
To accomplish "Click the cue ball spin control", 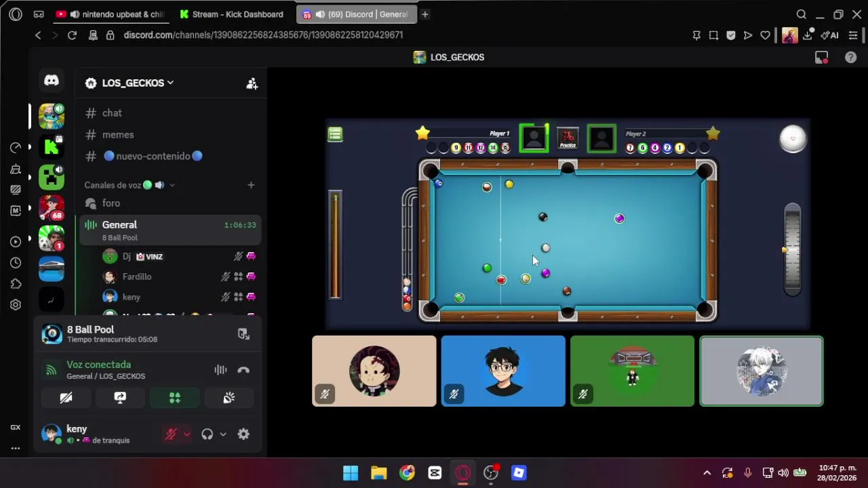I will 793,139.
